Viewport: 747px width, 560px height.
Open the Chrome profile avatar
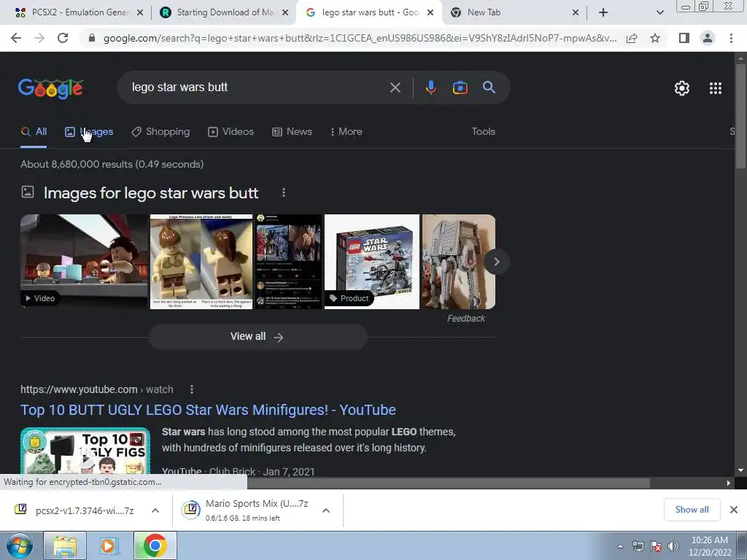pos(708,38)
